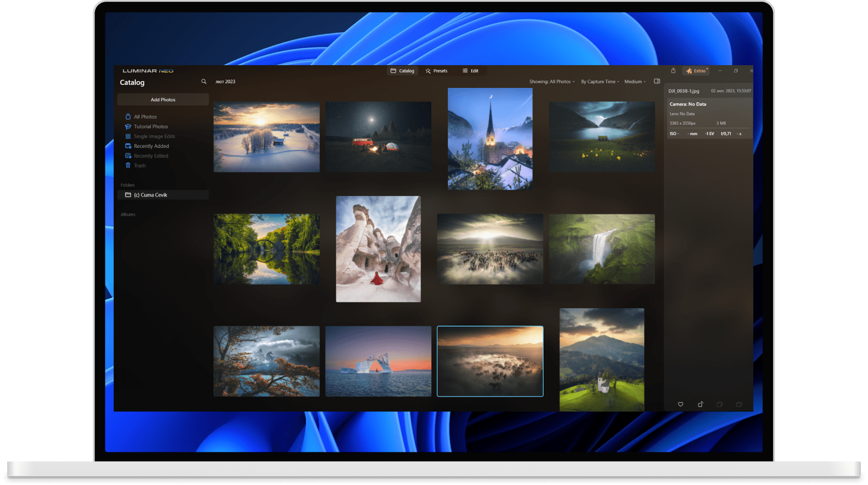Click the Camera: No Data text

(688, 104)
